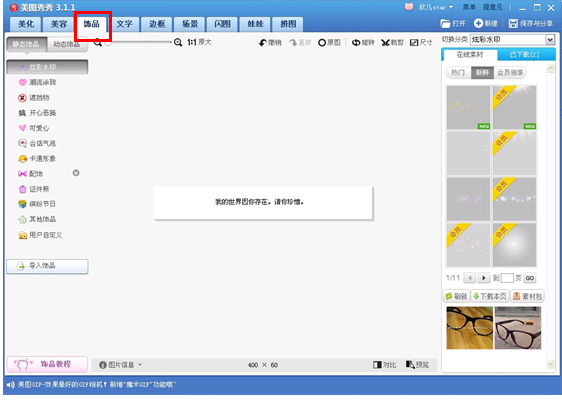The height and width of the screenshot is (400, 562).
Task: Click the zoom slider handle
Action: (108, 43)
